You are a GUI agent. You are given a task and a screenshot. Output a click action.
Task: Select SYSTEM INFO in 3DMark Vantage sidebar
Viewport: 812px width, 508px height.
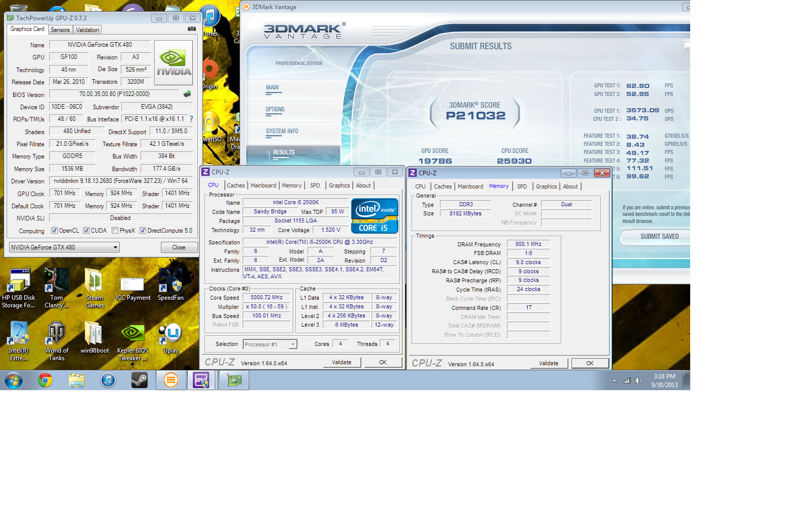[282, 131]
